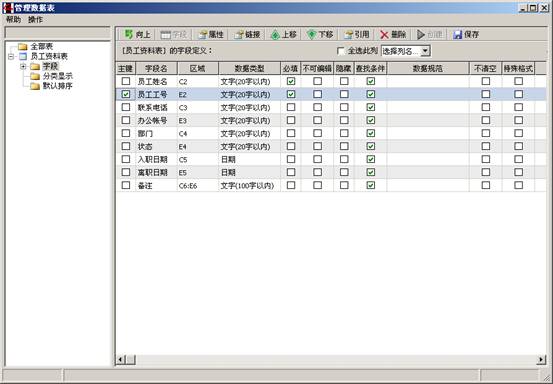553x384 pixels.
Task: Select the 字段 folder in the tree
Action: pos(50,66)
